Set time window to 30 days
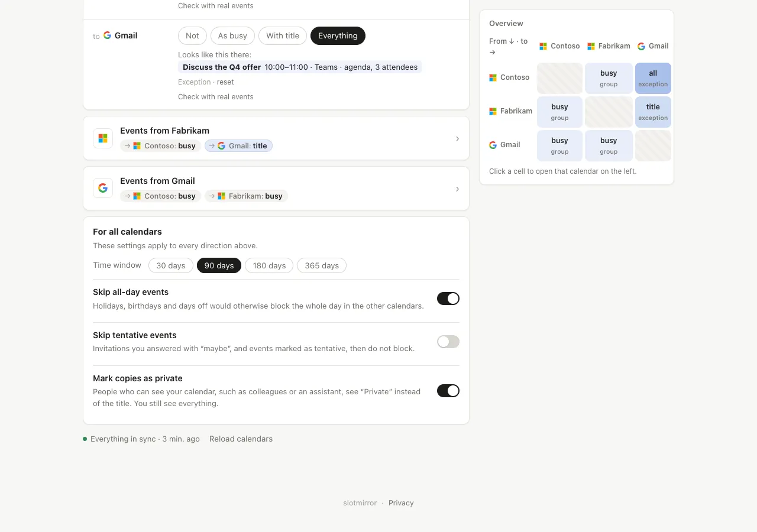The width and height of the screenshot is (757, 532). [171, 265]
